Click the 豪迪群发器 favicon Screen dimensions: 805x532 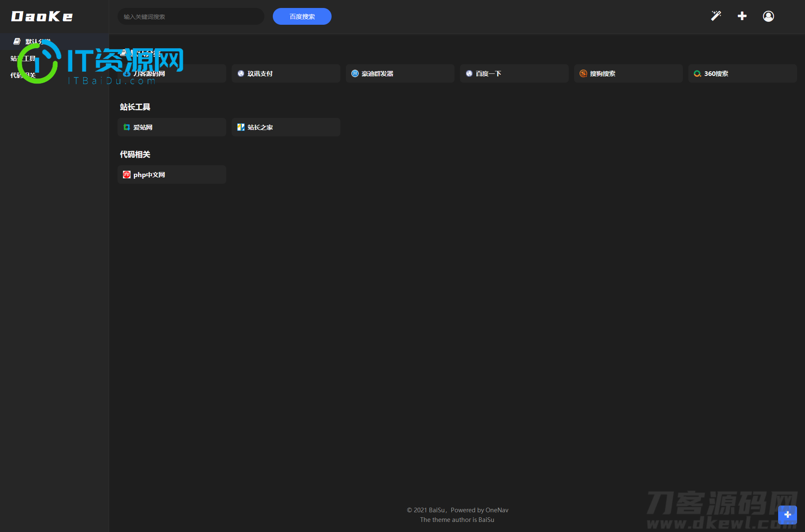[355, 73]
